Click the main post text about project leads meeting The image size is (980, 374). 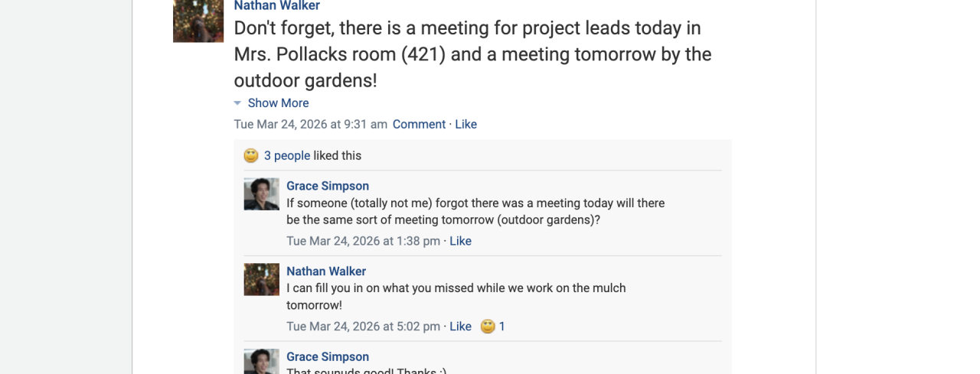coord(472,54)
